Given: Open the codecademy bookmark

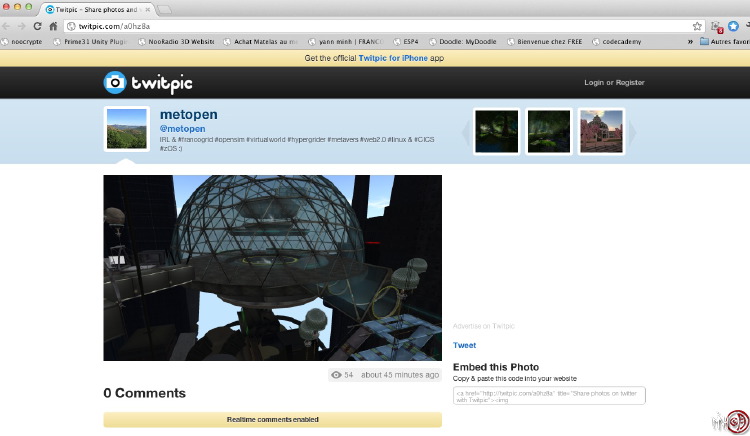Looking at the screenshot, I should tap(617, 42).
